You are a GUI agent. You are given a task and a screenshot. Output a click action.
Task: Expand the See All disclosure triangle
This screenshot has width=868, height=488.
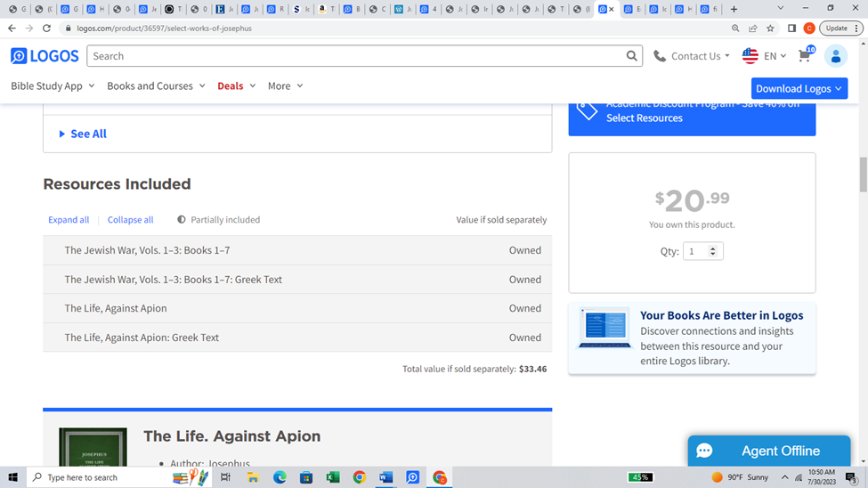[x=62, y=134]
